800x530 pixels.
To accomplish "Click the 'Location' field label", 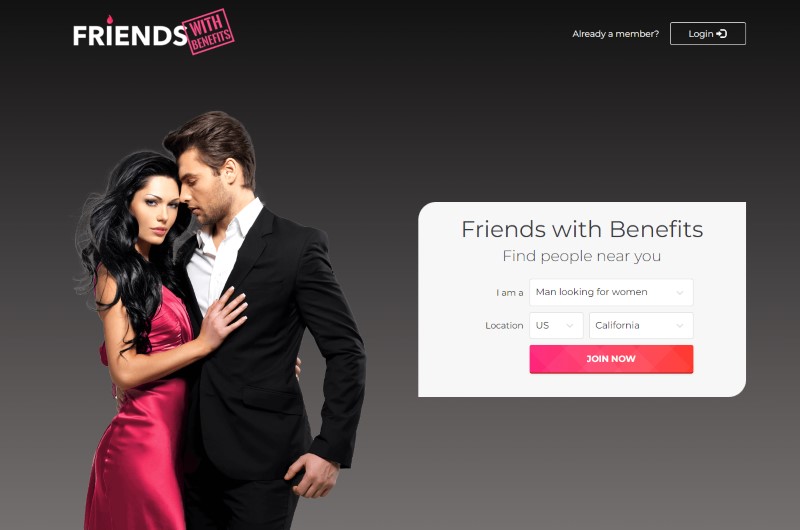I will pyautogui.click(x=504, y=325).
